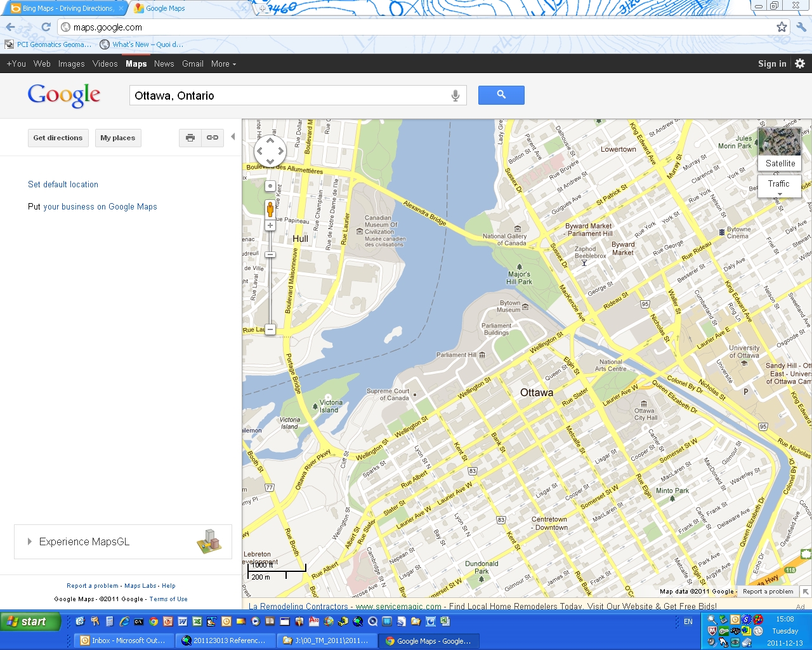The height and width of the screenshot is (650, 812).
Task: Click the microphone voice search icon
Action: [x=455, y=95]
